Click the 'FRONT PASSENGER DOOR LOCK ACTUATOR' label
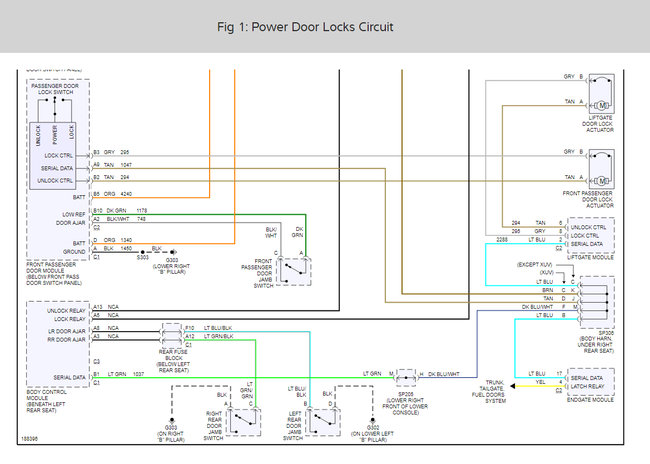 click(x=588, y=199)
